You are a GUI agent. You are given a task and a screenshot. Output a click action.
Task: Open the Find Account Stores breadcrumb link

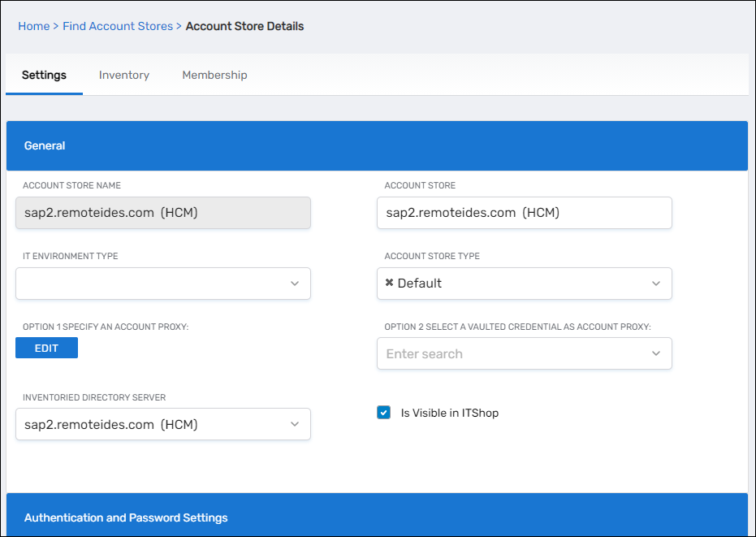pyautogui.click(x=117, y=26)
